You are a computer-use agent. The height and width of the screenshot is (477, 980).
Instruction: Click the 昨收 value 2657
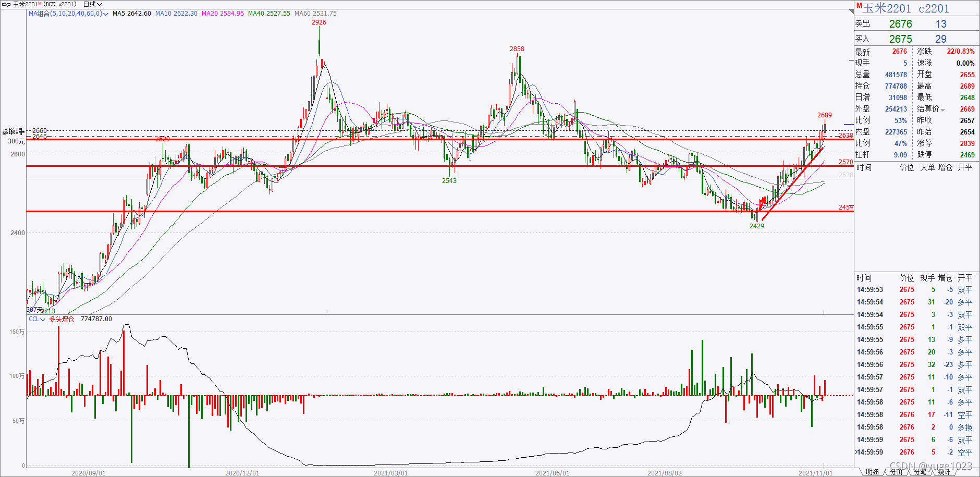point(967,120)
